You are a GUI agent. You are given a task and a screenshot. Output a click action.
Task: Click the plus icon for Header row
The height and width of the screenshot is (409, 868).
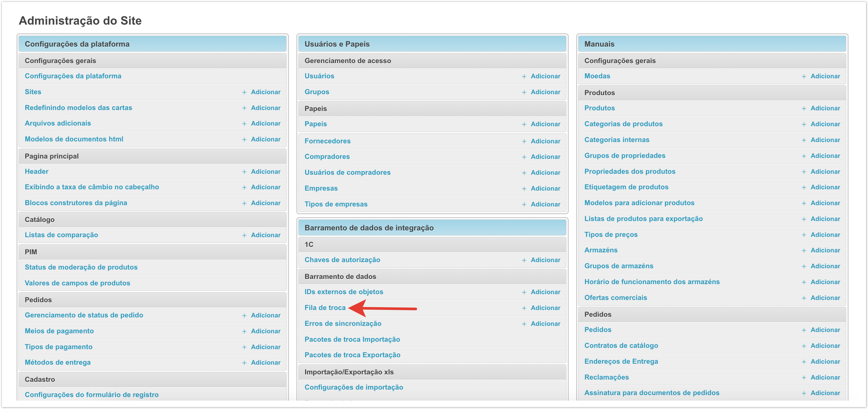coord(244,172)
